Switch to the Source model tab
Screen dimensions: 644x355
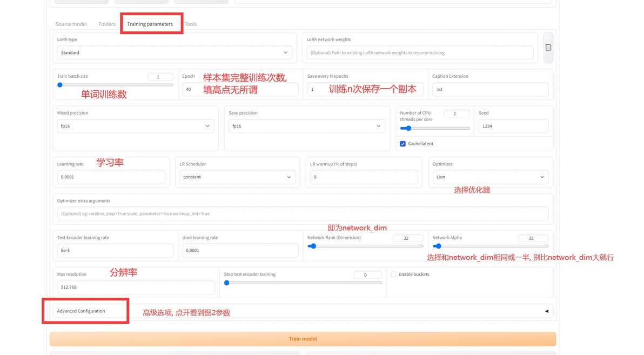click(71, 24)
